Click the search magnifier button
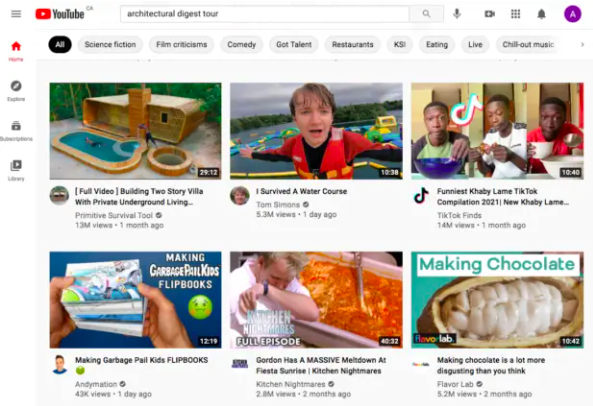 426,14
